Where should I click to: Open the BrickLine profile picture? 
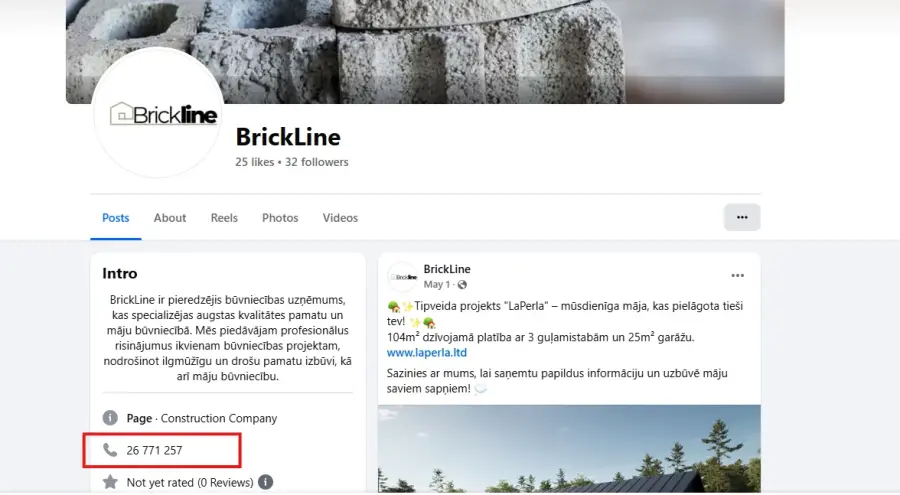click(158, 113)
